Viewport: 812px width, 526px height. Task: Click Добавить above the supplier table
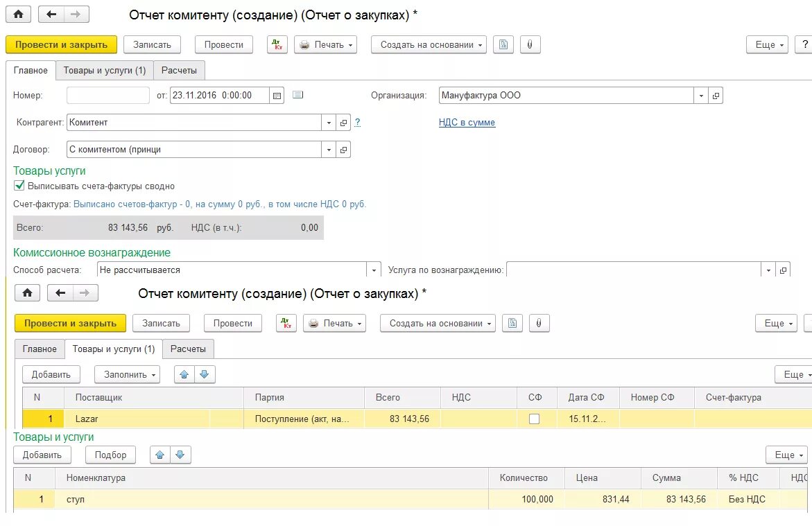(51, 374)
